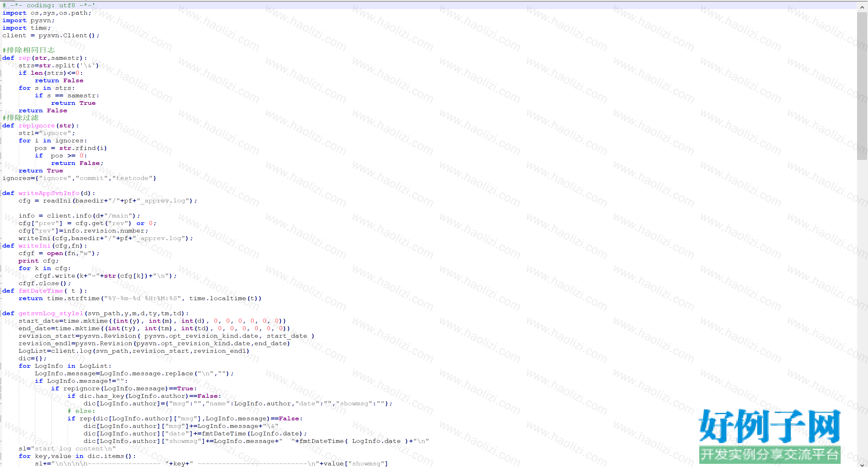Click the scrollbar down arrow

click(x=862, y=465)
